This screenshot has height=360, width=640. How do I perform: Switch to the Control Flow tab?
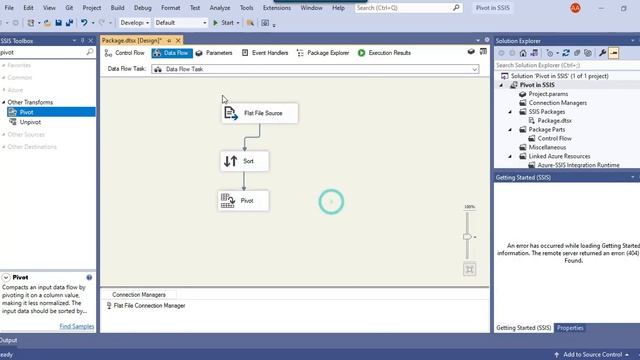coord(125,53)
